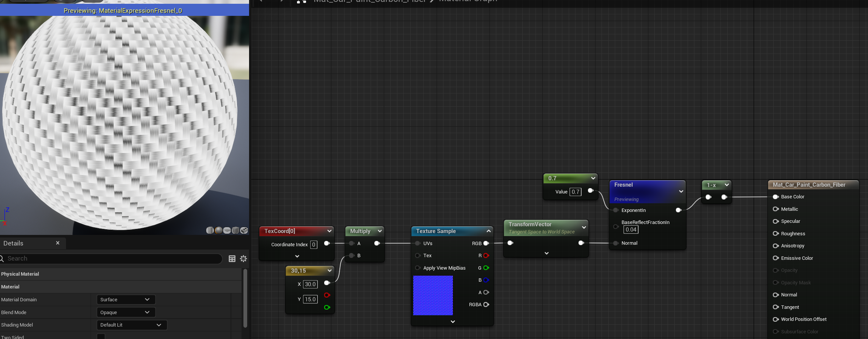
Task: Click TransformVector node output pin
Action: click(582, 243)
